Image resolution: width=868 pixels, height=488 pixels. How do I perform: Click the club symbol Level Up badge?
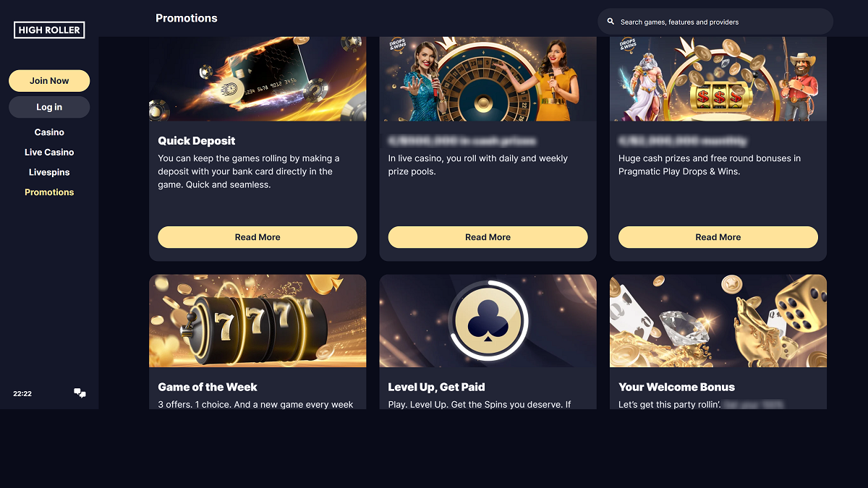pos(488,320)
